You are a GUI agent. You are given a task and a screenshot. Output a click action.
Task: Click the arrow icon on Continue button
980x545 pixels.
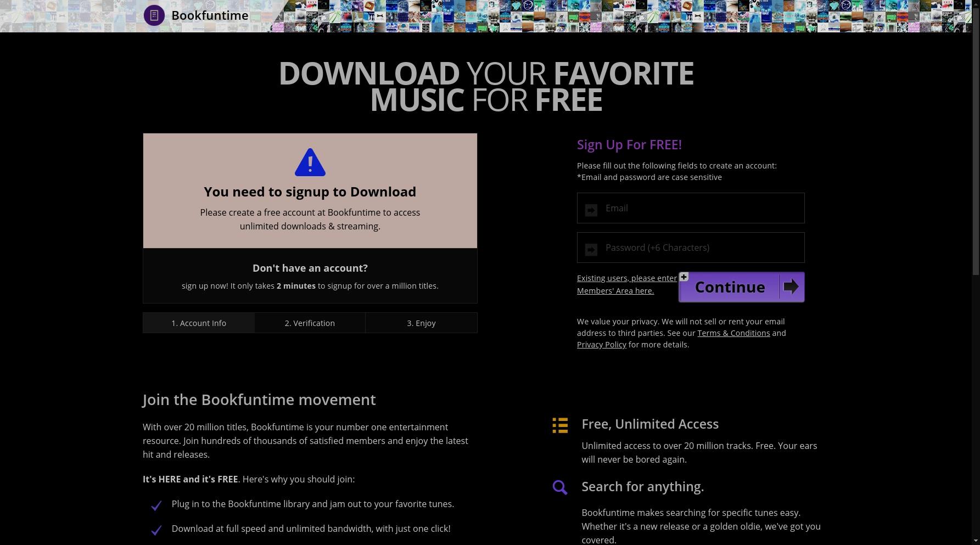[791, 286]
